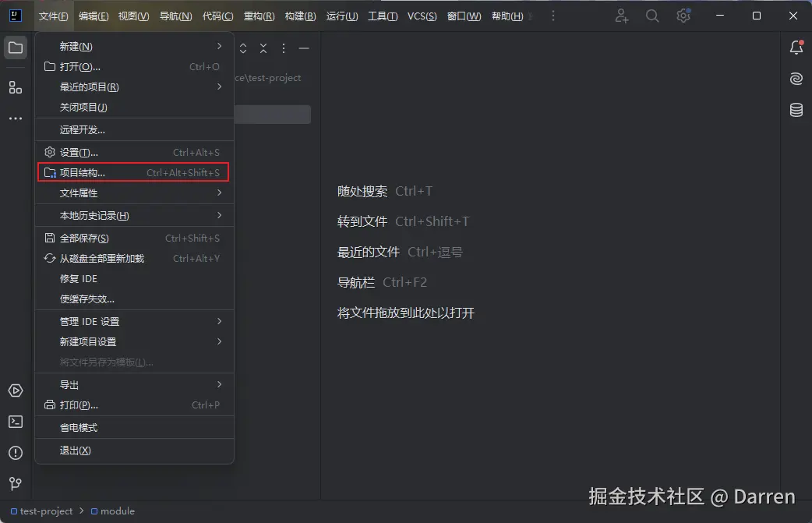The image size is (812, 523).
Task: Choose 退出(X) to exit the IDE
Action: pos(135,451)
